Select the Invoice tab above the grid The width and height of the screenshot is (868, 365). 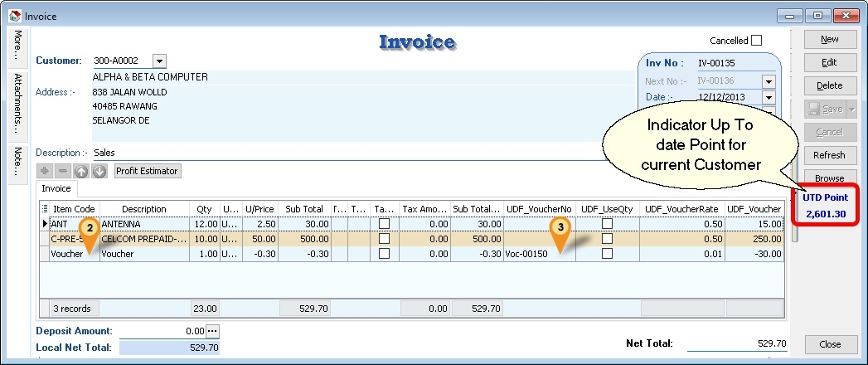57,189
